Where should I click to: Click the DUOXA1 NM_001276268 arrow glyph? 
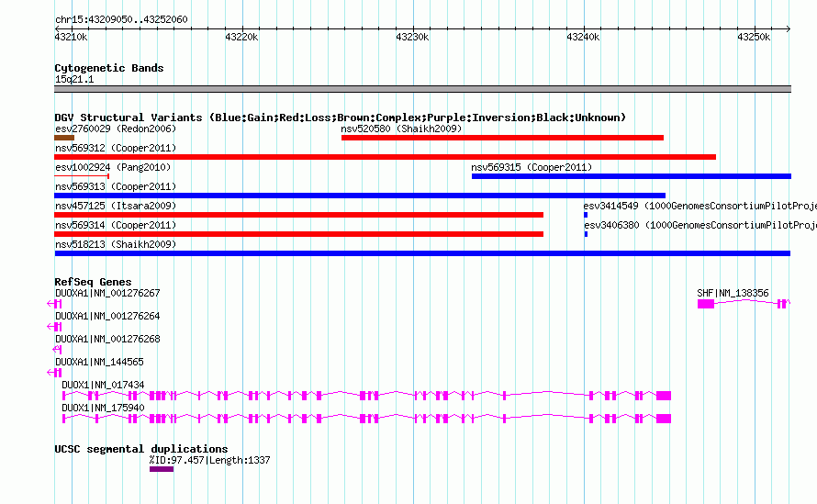57,350
